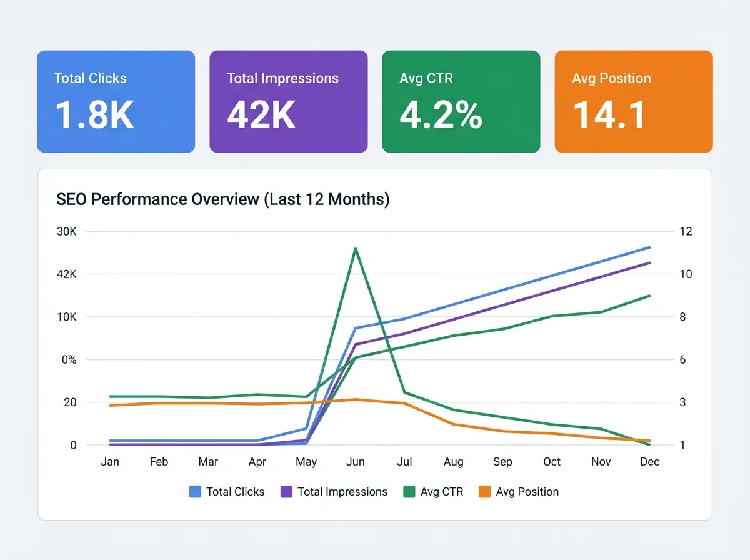Viewport: 750px width, 560px height.
Task: Open the purple Total Impressions summary card
Action: [x=288, y=101]
